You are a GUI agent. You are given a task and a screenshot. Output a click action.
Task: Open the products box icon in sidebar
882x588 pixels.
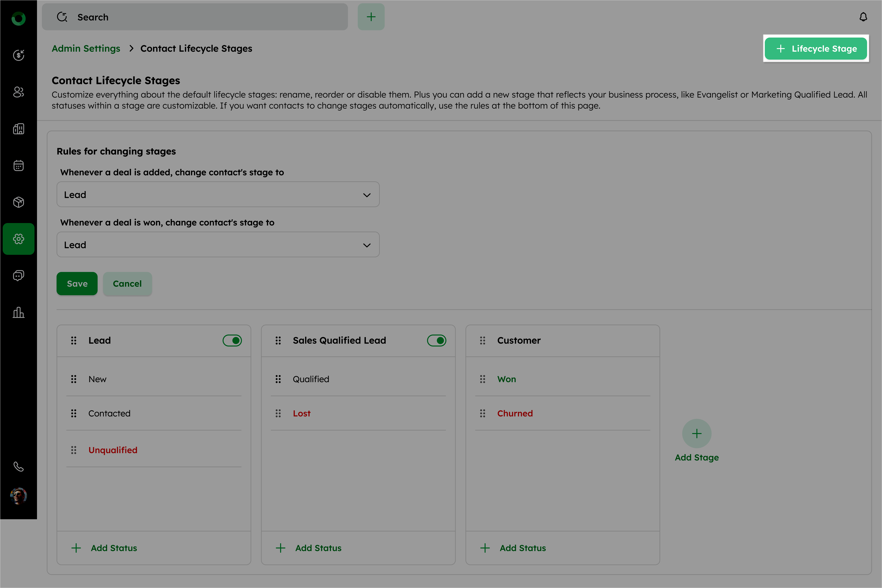click(18, 202)
